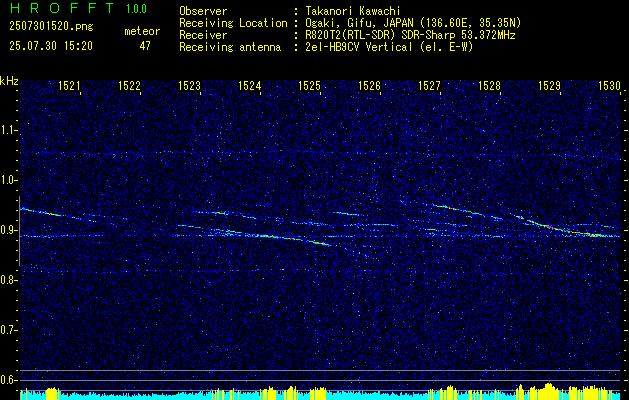
Task: Click the Receiving Location label
Action: click(233, 23)
